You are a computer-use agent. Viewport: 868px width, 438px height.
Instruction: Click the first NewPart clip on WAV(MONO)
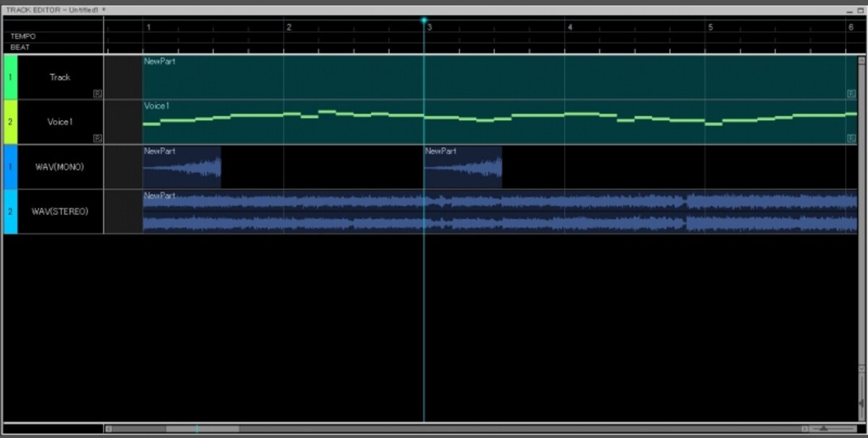tap(182, 167)
